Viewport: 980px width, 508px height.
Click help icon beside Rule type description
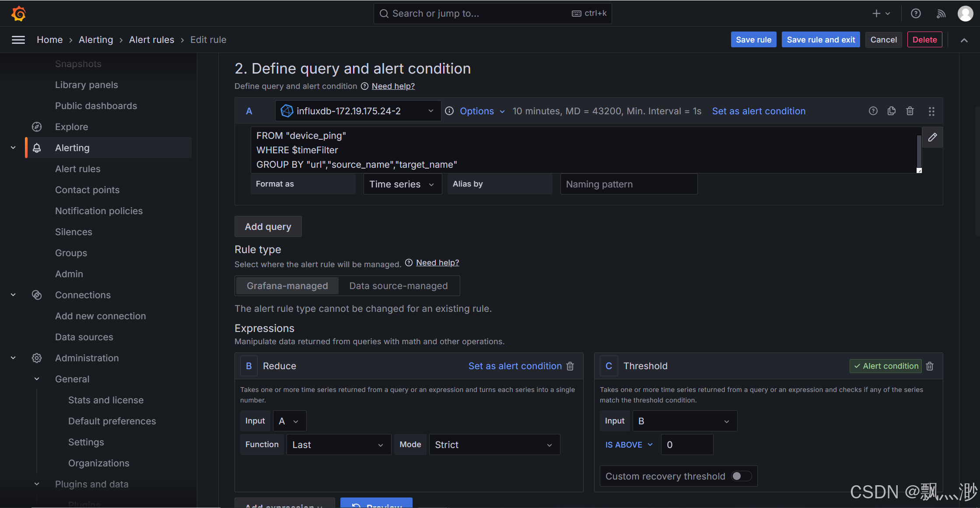point(409,263)
